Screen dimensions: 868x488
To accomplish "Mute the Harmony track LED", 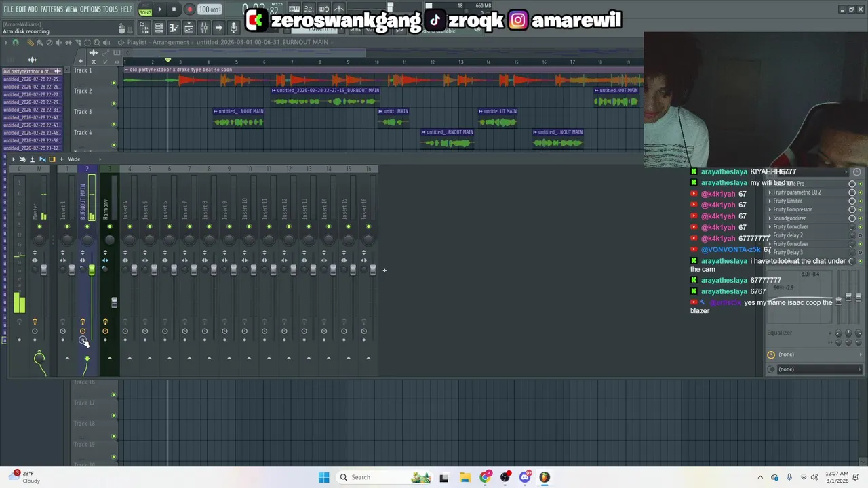I will 109,226.
